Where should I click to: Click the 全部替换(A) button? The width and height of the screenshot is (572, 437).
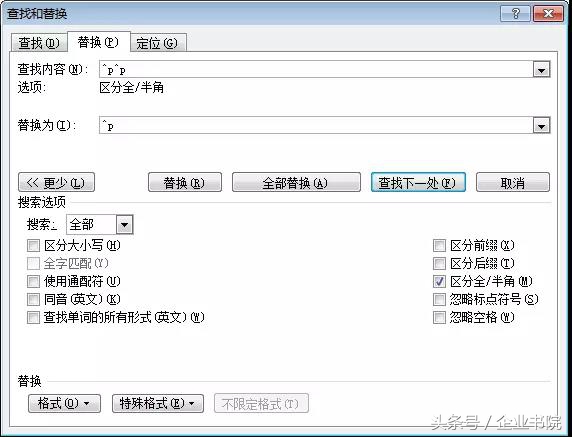[x=296, y=182]
